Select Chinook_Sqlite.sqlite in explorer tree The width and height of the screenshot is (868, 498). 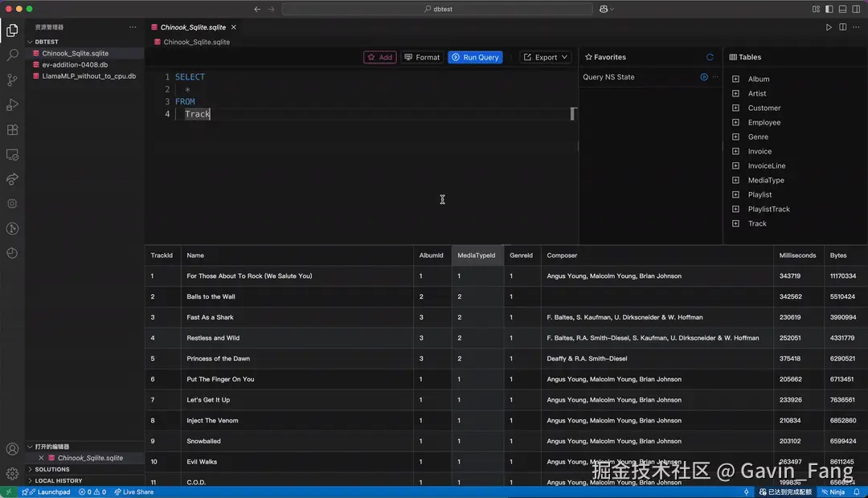coord(84,53)
